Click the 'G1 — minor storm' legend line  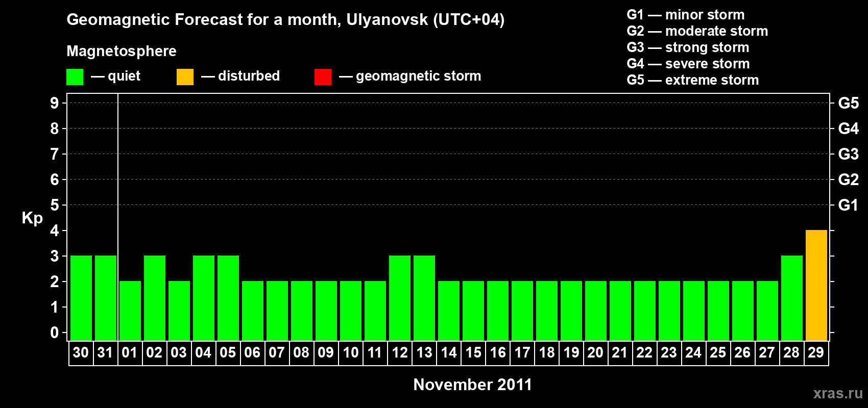coord(686,15)
